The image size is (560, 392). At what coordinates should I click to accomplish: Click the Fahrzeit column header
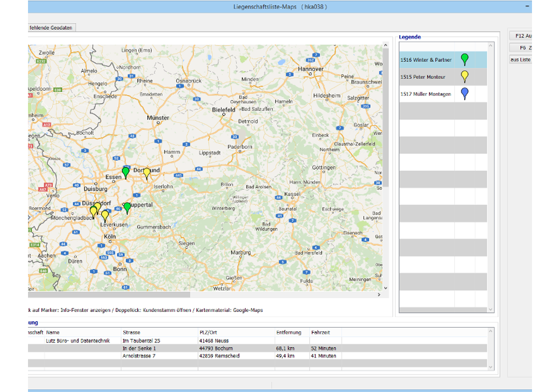(321, 333)
